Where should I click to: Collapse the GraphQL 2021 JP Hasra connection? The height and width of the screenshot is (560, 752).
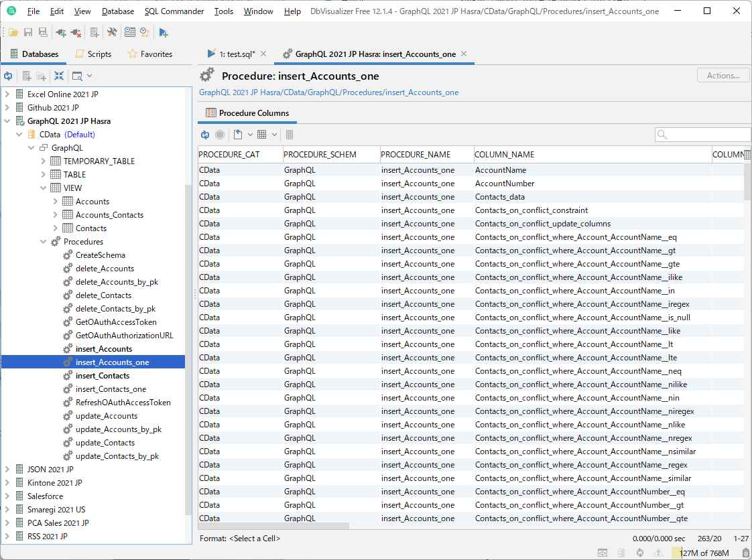pos(7,121)
